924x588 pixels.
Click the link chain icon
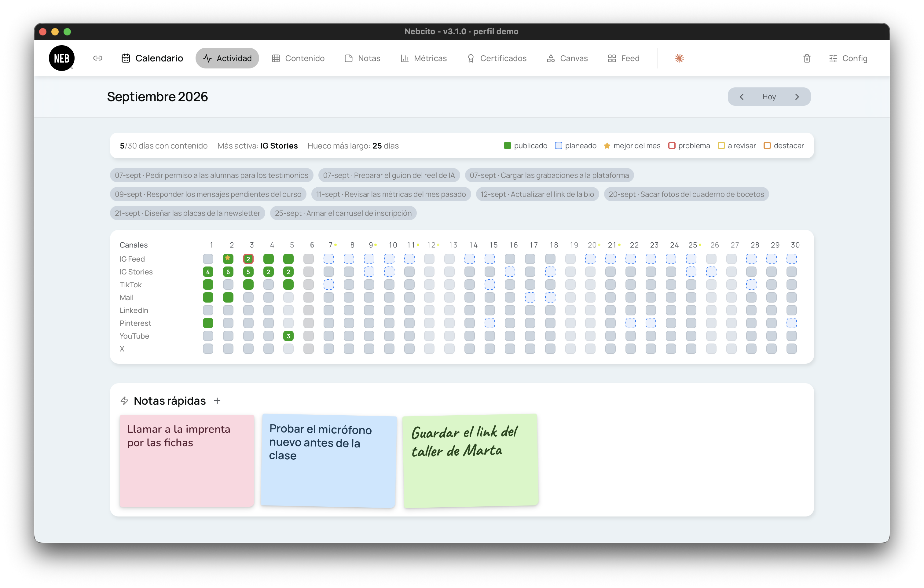(97, 58)
